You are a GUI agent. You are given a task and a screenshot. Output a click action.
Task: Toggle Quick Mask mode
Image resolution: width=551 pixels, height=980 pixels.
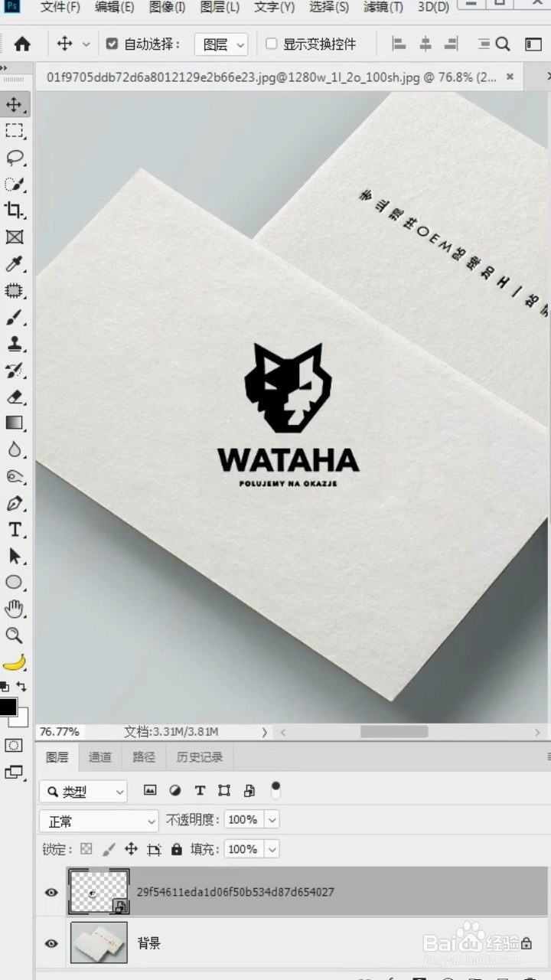[x=14, y=745]
